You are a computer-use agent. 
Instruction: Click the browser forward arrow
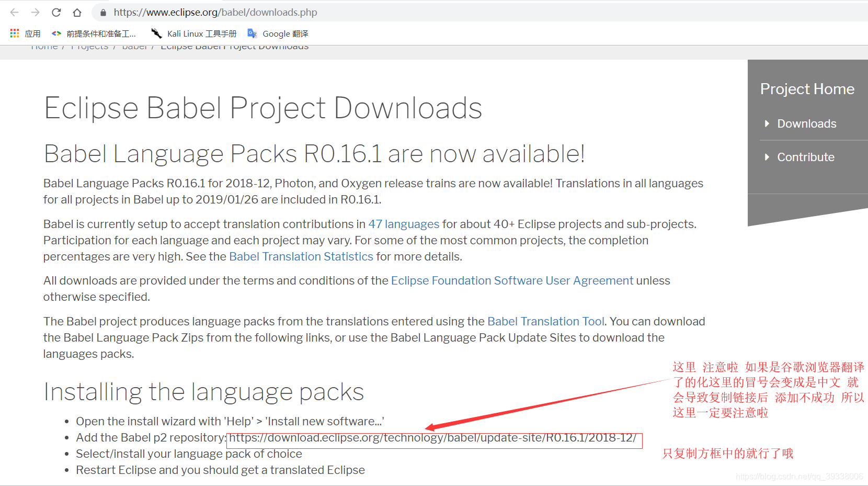click(36, 12)
